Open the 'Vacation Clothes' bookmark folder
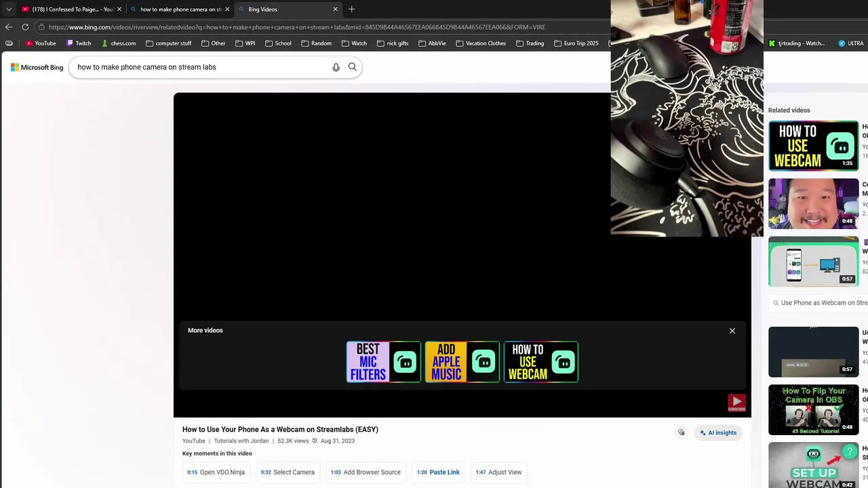The height and width of the screenshot is (488, 868). (x=481, y=43)
